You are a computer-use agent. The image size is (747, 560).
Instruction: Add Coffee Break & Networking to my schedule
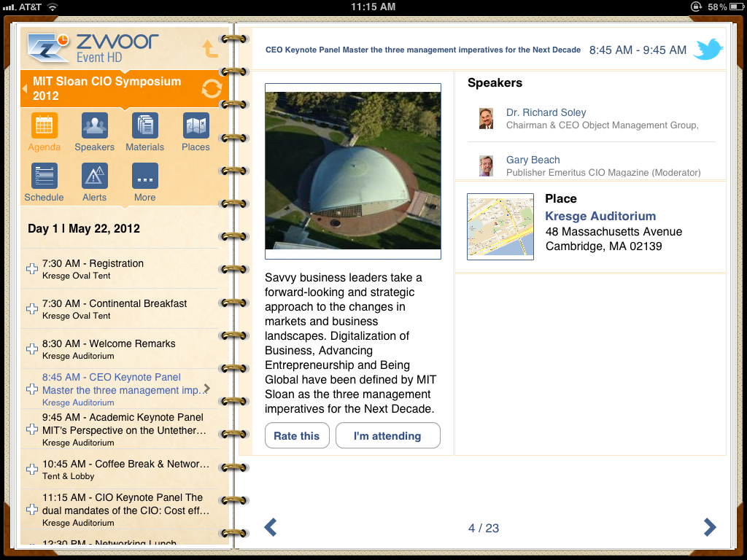click(x=32, y=469)
